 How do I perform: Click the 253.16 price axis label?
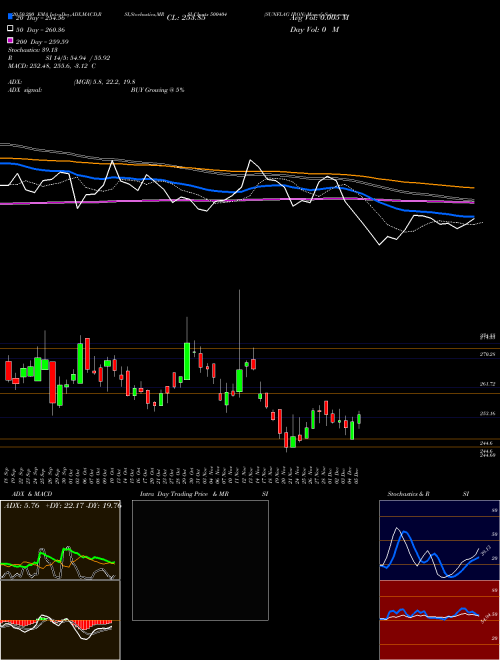[x=487, y=414]
